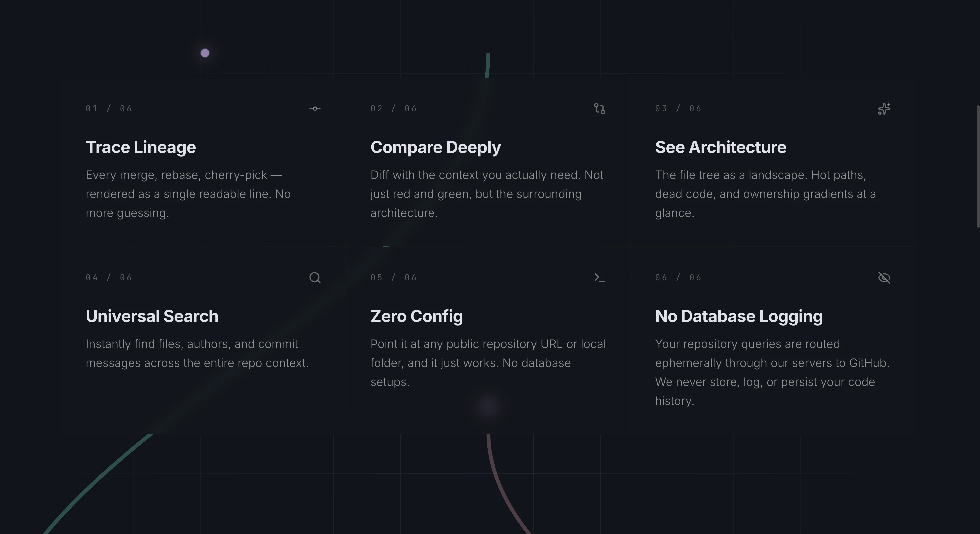Click the magnifying glass icon above Universal Search
Image resolution: width=980 pixels, height=534 pixels.
314,278
